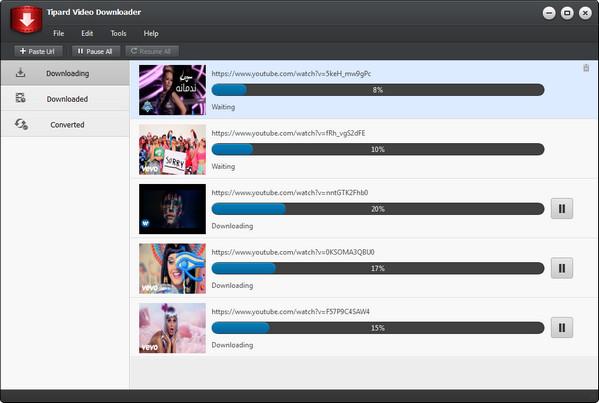Click the Downloaded tab's list icon
Screen dimensions: 599x403
tap(21, 98)
